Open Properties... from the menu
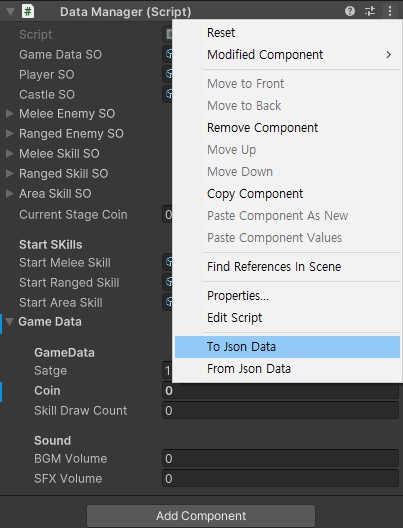Screen dimensions: 403x528 [x=287, y=296]
